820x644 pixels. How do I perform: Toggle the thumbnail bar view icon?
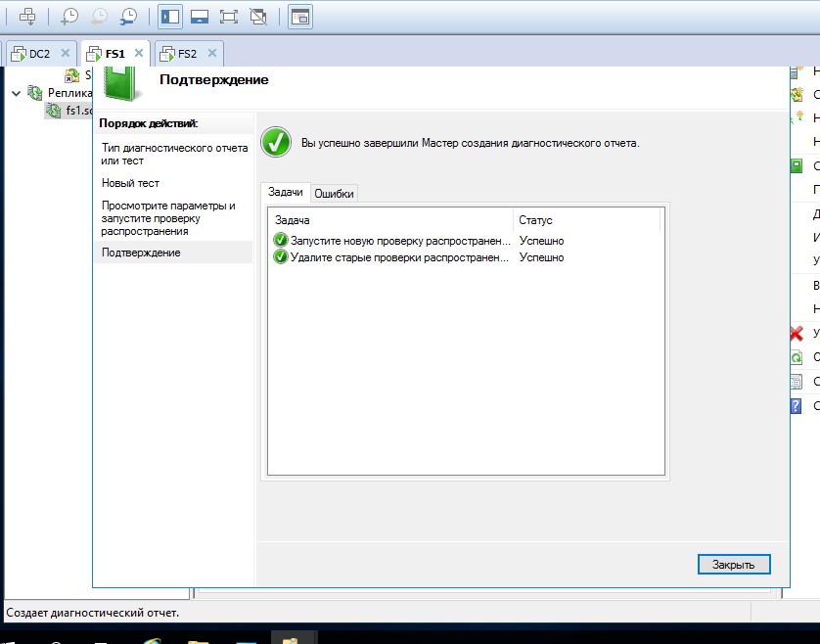pos(200,17)
